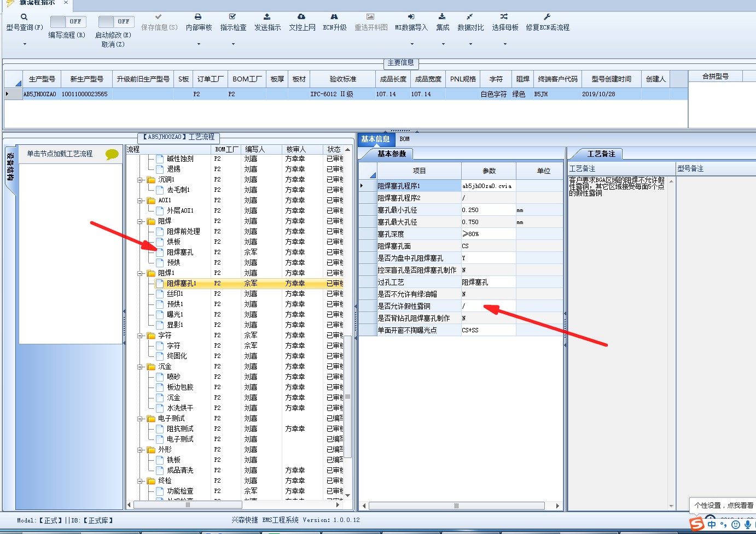Sort by the 生产型号 column header
Viewport: 756px width, 534px height.
tap(42, 79)
